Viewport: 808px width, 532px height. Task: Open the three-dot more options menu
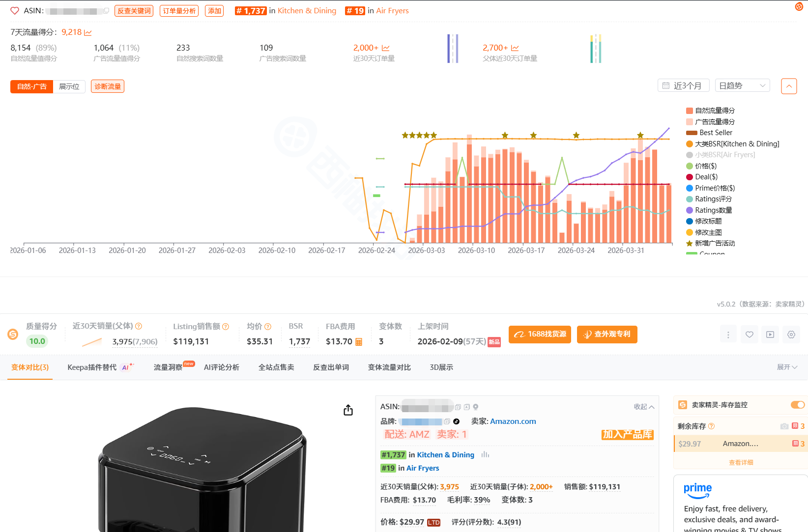tap(728, 335)
